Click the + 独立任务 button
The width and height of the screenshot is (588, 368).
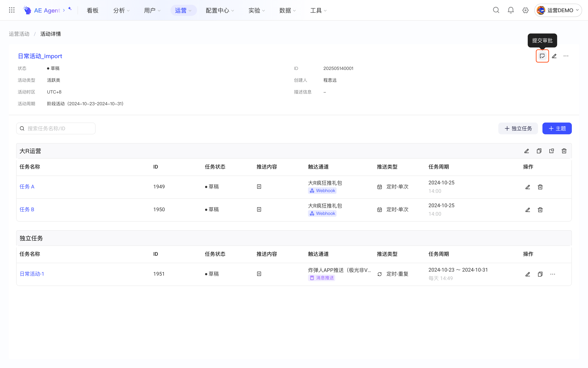pyautogui.click(x=518, y=128)
